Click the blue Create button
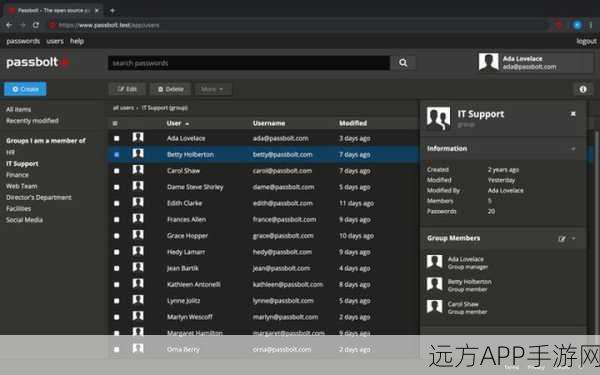The height and width of the screenshot is (375, 600). coord(25,89)
